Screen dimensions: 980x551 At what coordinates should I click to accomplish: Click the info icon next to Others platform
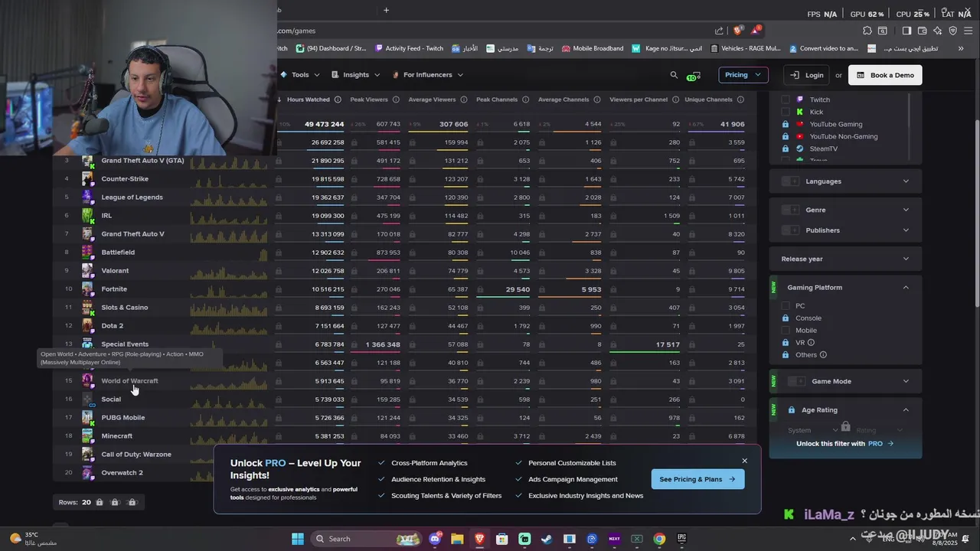pyautogui.click(x=823, y=355)
